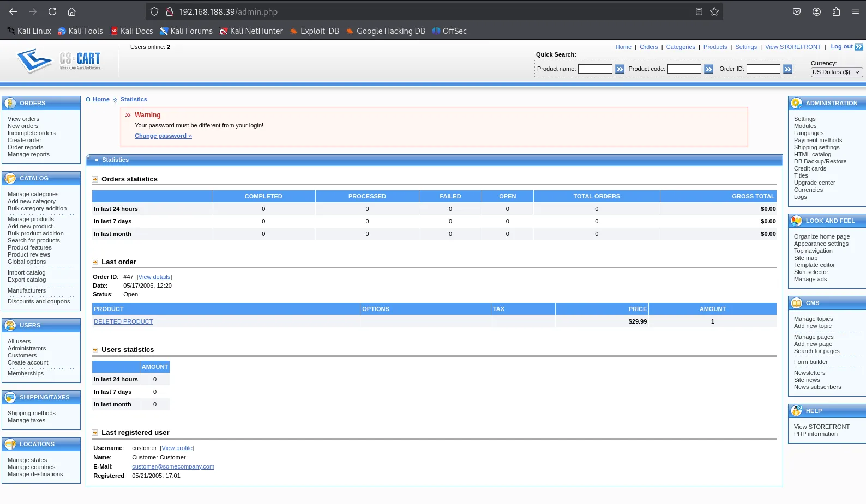Screen dimensions: 866x504
Task: Click the Users panel icon
Action: 10,325
